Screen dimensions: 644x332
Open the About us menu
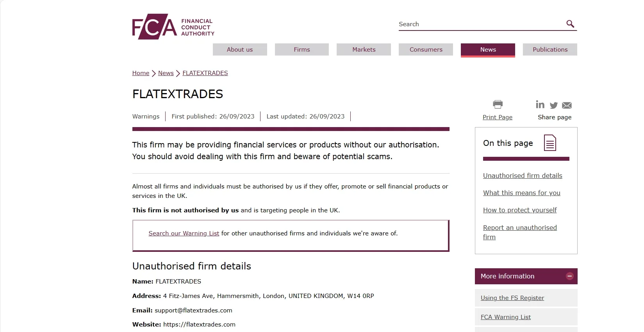(x=240, y=50)
